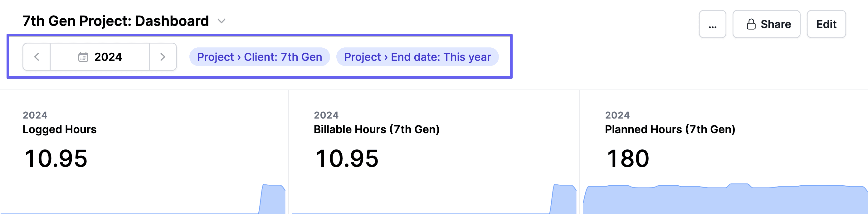Viewport: 868px width, 214px height.
Task: Select the 'Project › Client: 7th Gen' filter chip
Action: pos(260,57)
